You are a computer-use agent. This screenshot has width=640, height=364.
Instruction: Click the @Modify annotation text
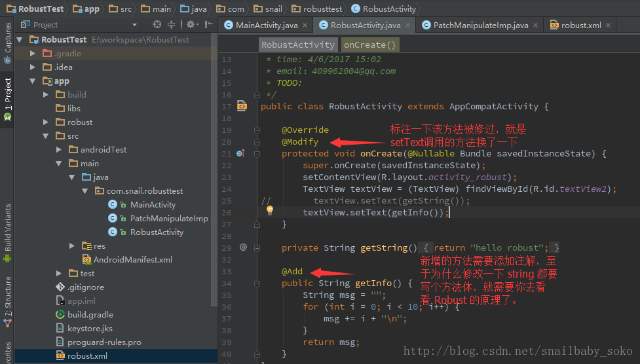299,141
